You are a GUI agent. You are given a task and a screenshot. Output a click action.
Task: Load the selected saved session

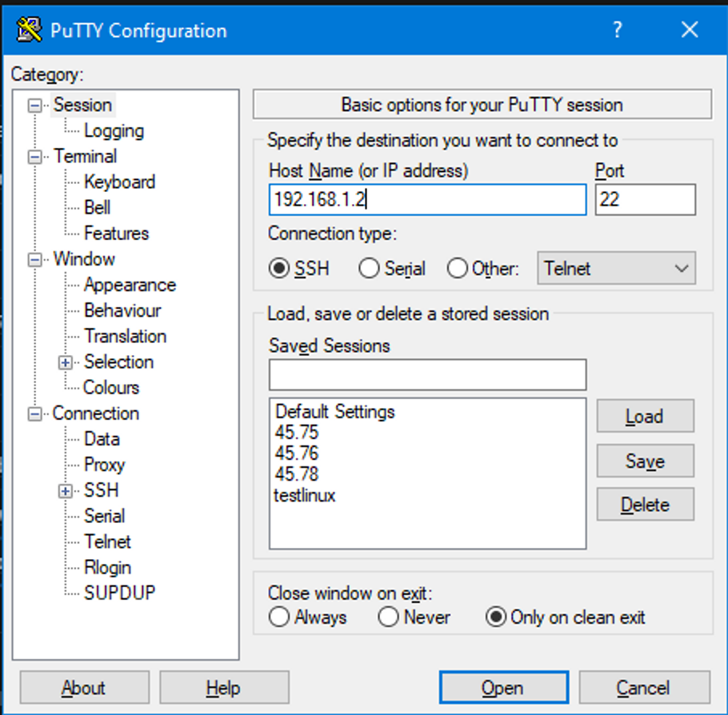(645, 416)
